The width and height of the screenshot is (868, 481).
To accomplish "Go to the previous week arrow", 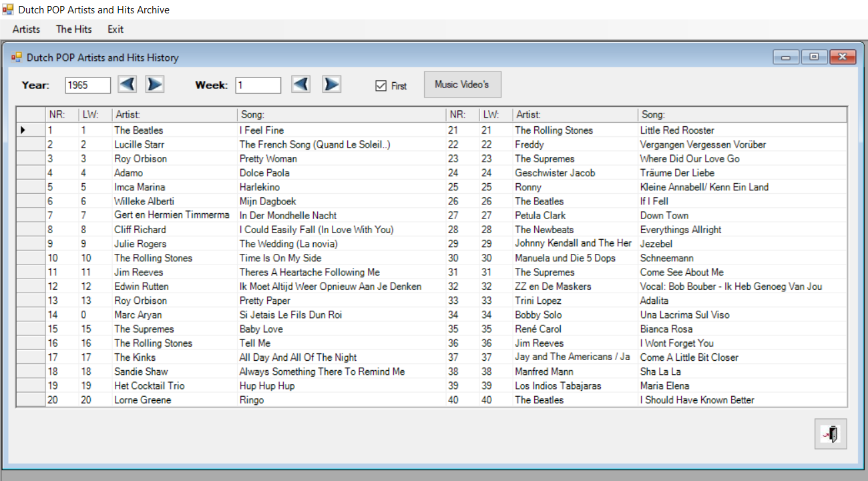I will click(x=301, y=84).
